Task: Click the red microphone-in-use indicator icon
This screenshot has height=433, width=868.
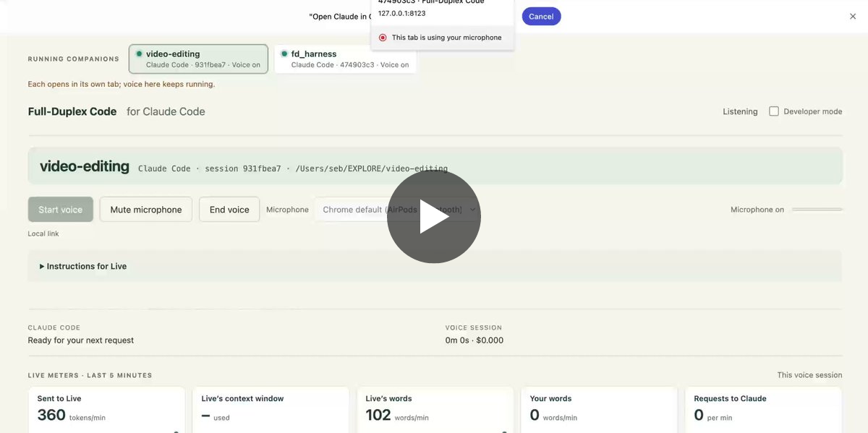Action: pos(383,38)
